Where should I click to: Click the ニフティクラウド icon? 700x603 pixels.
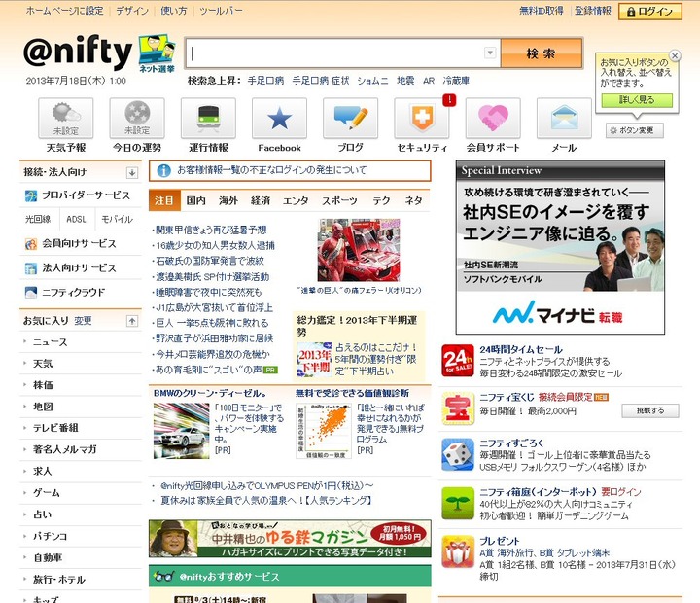pyautogui.click(x=31, y=293)
